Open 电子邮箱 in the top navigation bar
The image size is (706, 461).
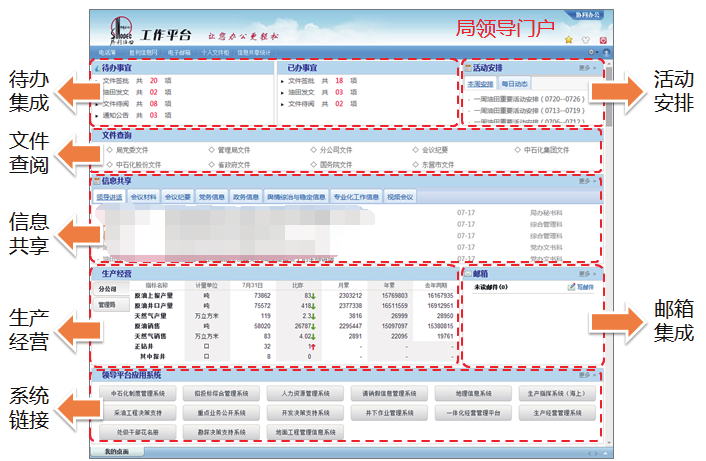tap(179, 53)
